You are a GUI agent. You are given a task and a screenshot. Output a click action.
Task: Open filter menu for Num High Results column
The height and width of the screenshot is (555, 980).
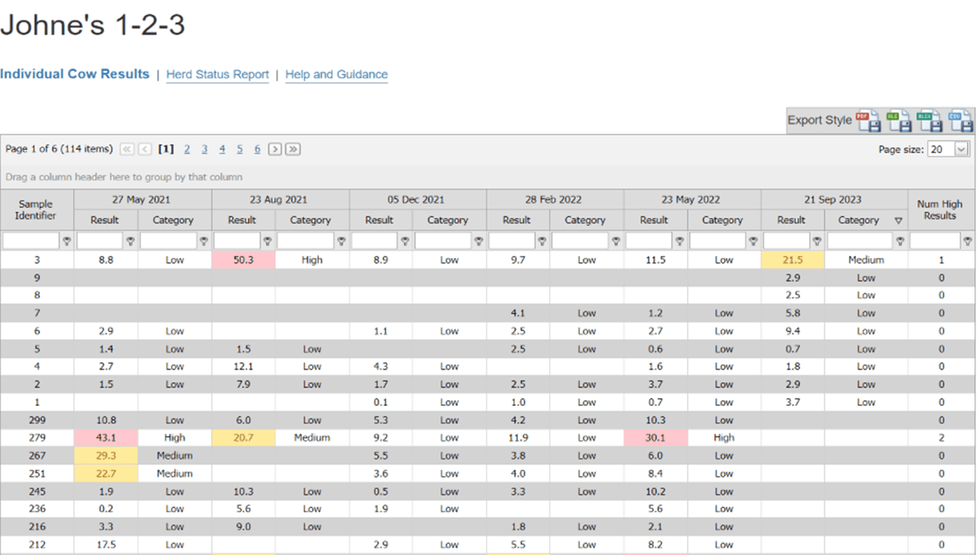pos(967,241)
